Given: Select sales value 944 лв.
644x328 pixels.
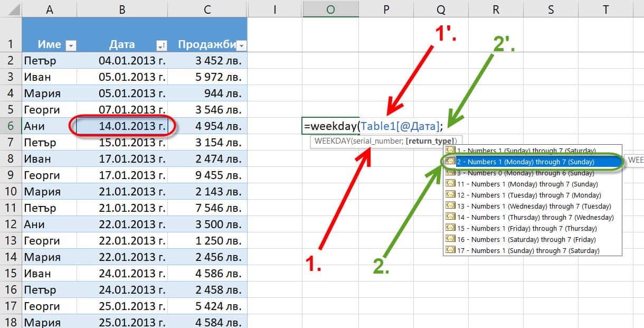Looking at the screenshot, I should click(207, 93).
